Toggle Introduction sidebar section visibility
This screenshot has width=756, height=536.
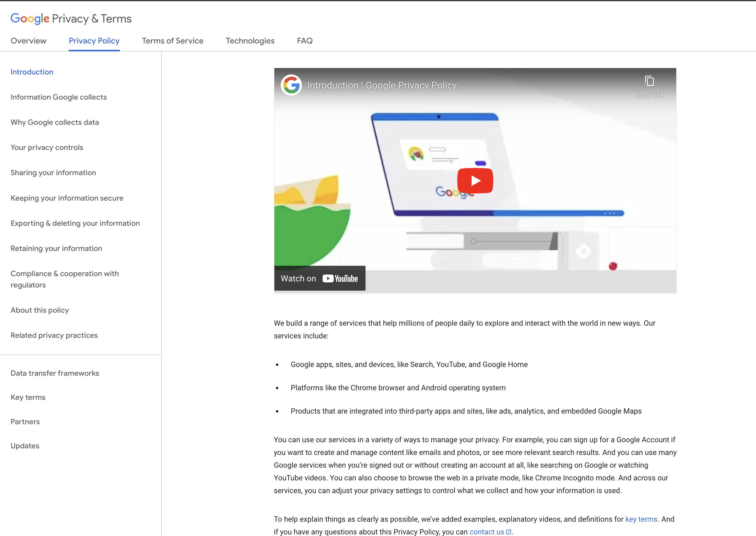click(32, 72)
